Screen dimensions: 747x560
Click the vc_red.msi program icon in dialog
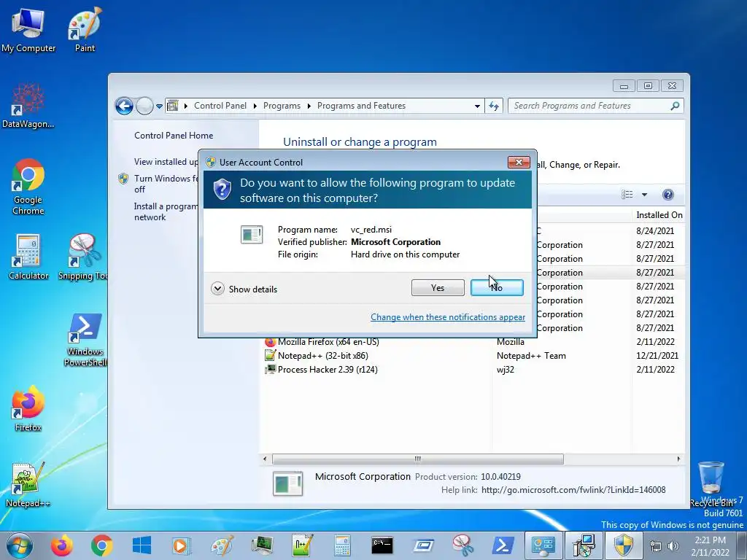tap(252, 235)
